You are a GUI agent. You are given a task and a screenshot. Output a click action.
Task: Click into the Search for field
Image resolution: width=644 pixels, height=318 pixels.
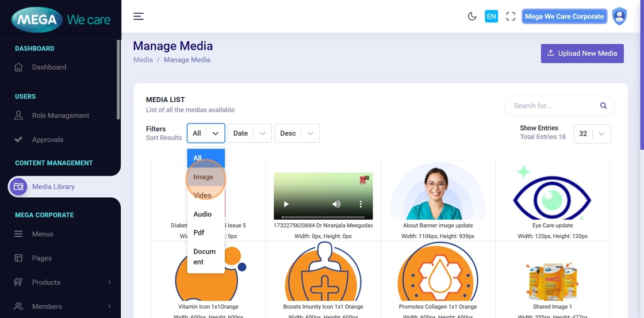[x=552, y=106]
